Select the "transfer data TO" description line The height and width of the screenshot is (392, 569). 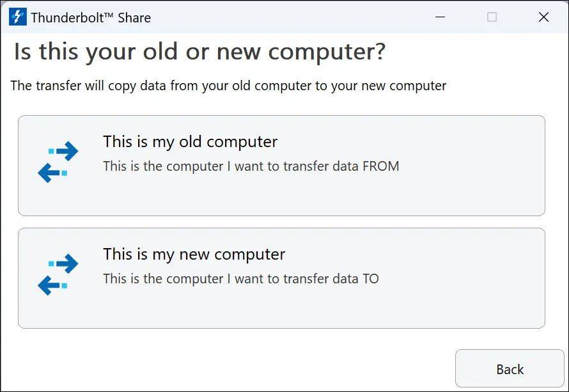(x=240, y=279)
